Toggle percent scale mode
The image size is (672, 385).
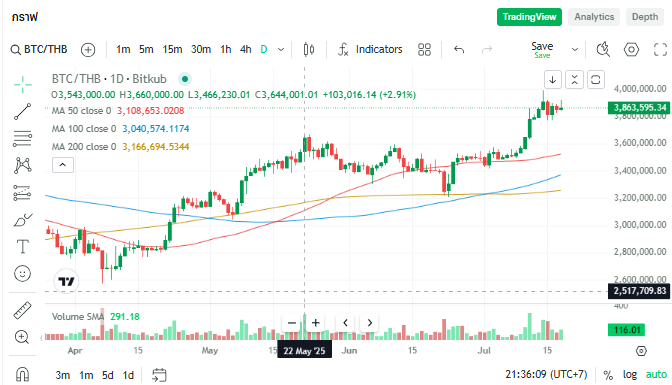click(x=608, y=375)
